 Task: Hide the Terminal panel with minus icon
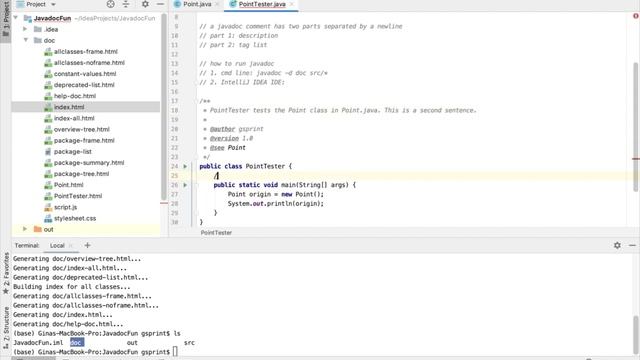point(632,245)
